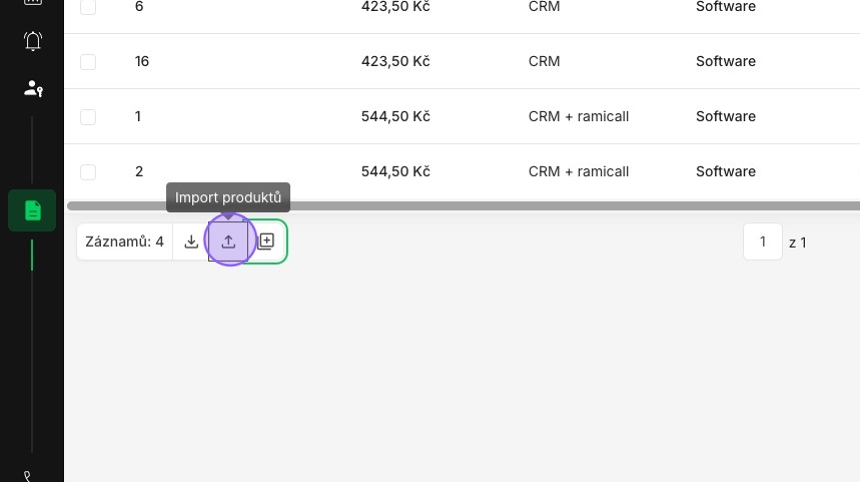
Task: Click the CRM + ramicall cell in row 1
Action: 579,116
